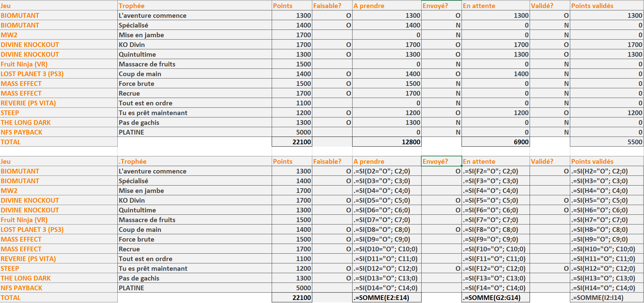Click the formula .=SI(D8="O"; C8;0)

(x=387, y=230)
